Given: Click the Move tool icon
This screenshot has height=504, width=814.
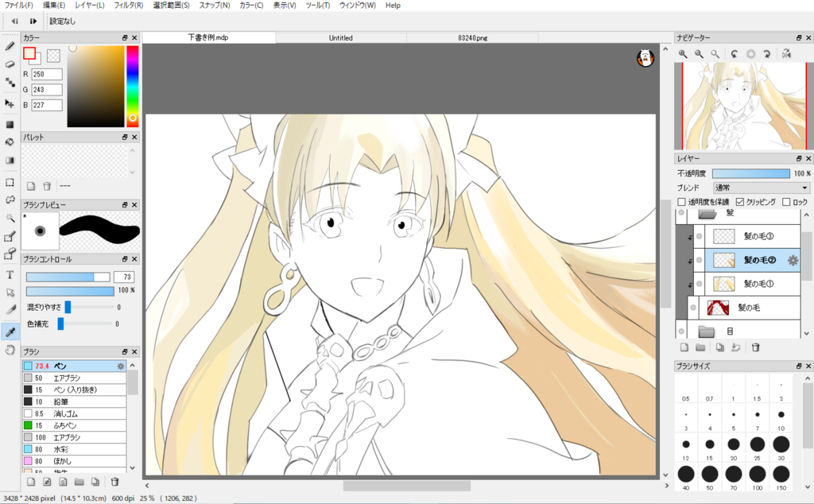Looking at the screenshot, I should [10, 103].
